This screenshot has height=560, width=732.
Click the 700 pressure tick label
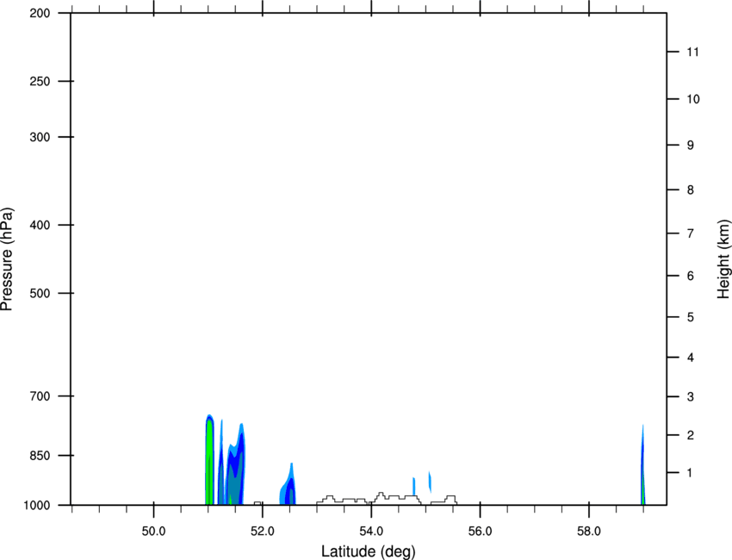[40, 396]
